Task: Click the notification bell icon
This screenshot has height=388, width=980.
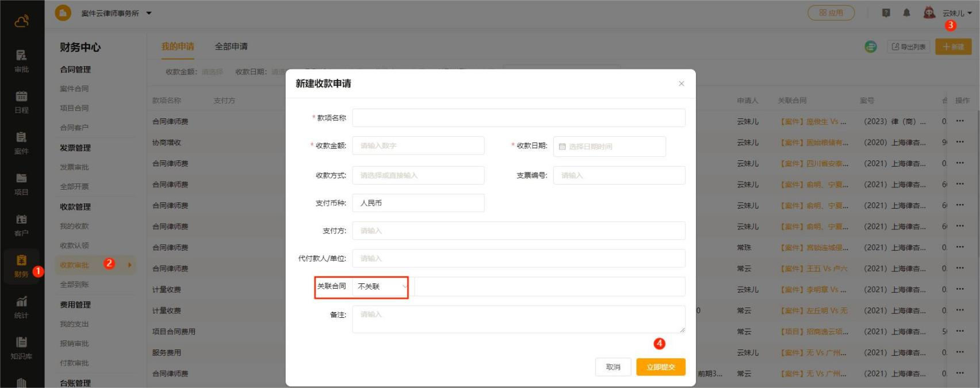Action: [x=906, y=13]
